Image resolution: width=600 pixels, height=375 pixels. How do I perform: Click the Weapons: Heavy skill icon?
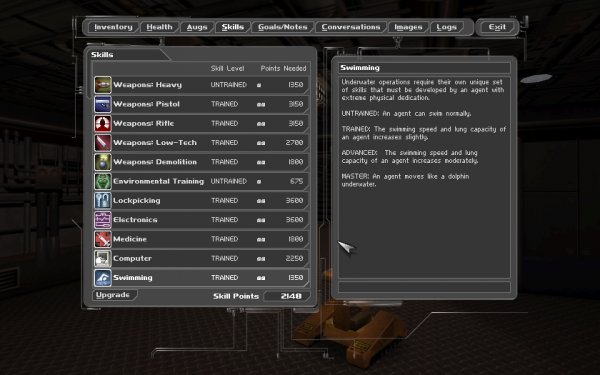click(103, 85)
